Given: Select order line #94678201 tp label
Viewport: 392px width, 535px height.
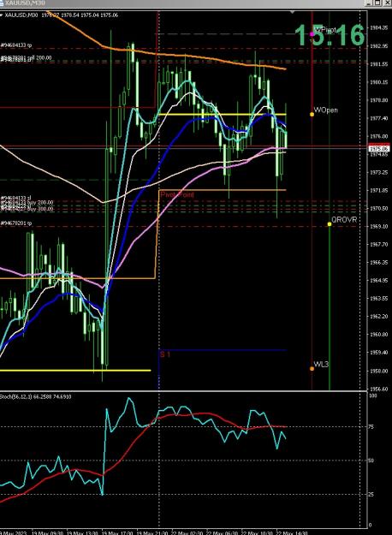Looking at the screenshot, I should click(16, 223).
